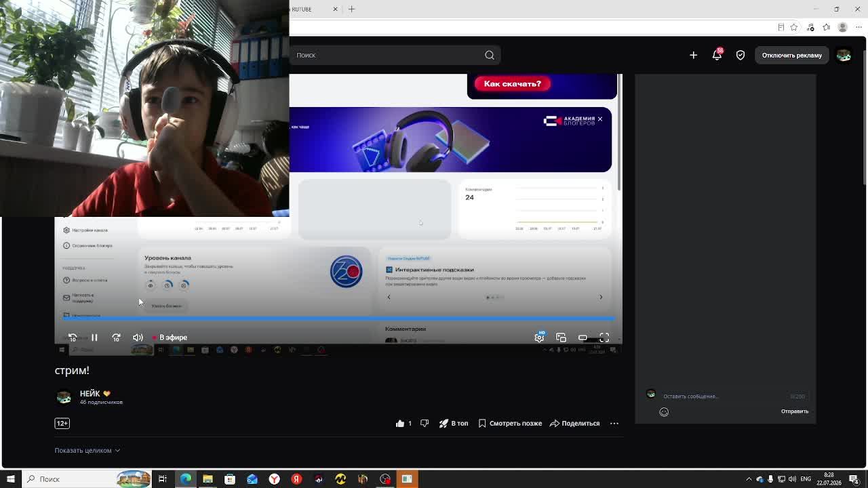The height and width of the screenshot is (488, 868).
Task: Open the add content plus button
Action: point(693,55)
